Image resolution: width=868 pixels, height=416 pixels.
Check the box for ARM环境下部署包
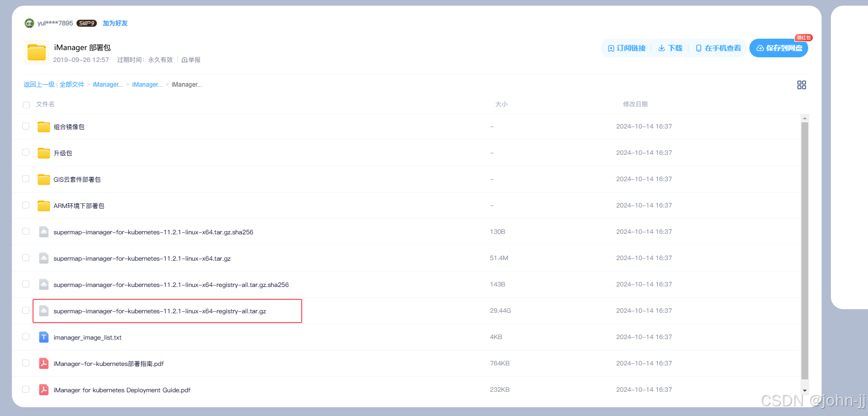[x=26, y=205]
